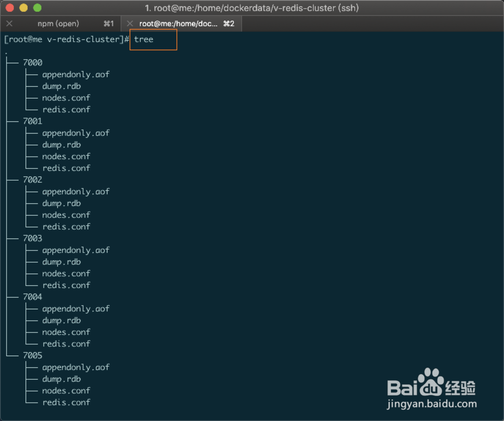Close the root@me:/home/doc... tab
Image resolution: width=504 pixels, height=421 pixels.
pos(130,24)
